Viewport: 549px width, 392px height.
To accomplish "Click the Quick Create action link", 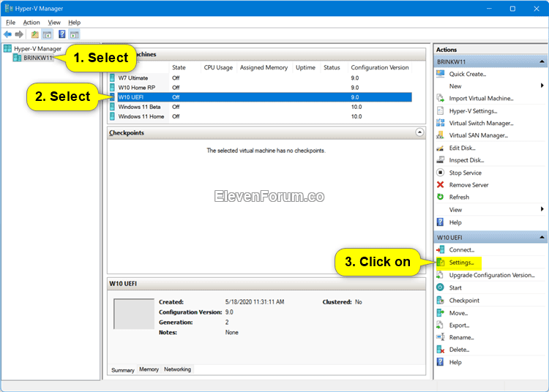I will coord(468,74).
